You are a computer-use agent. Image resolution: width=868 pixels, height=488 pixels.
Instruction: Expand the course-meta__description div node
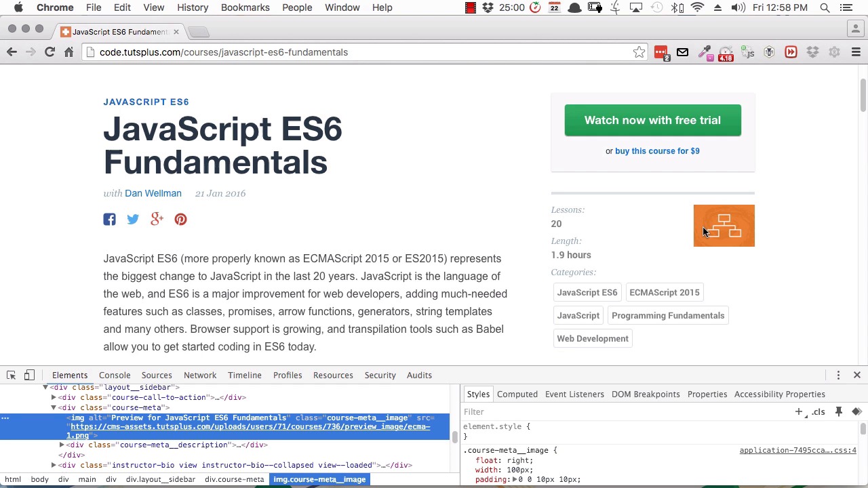coord(62,445)
